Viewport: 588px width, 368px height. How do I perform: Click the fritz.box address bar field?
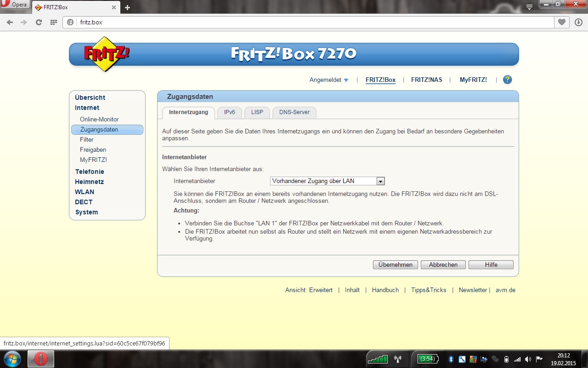point(308,22)
